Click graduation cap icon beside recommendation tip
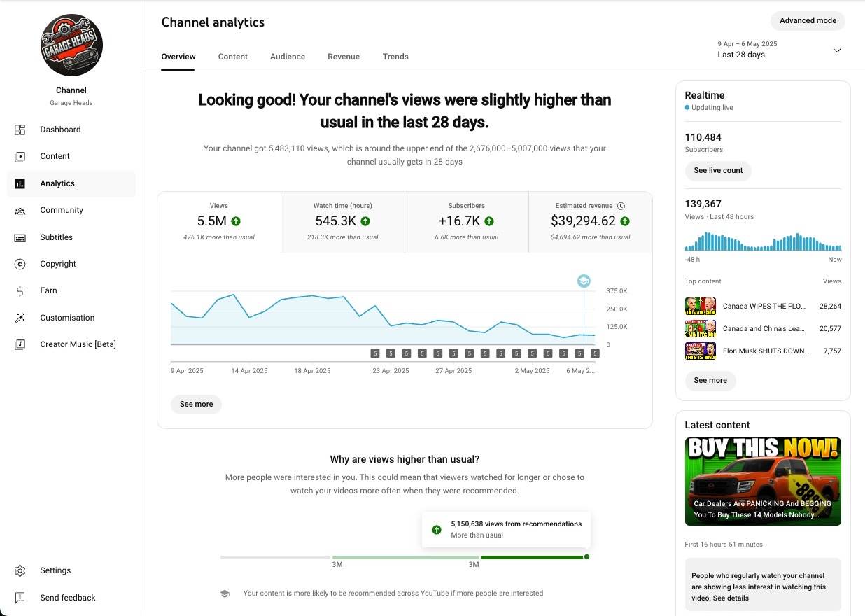The height and width of the screenshot is (616, 865). pyautogui.click(x=225, y=594)
